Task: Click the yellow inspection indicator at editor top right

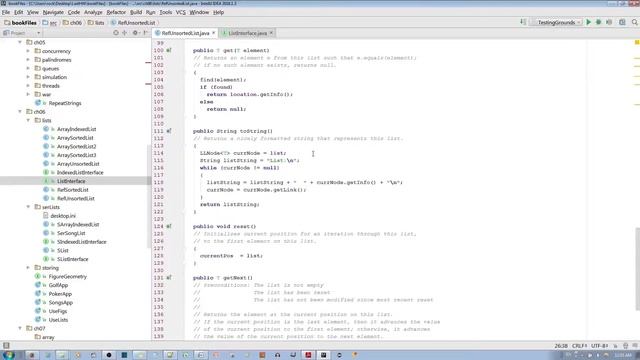Action: [x=637, y=42]
